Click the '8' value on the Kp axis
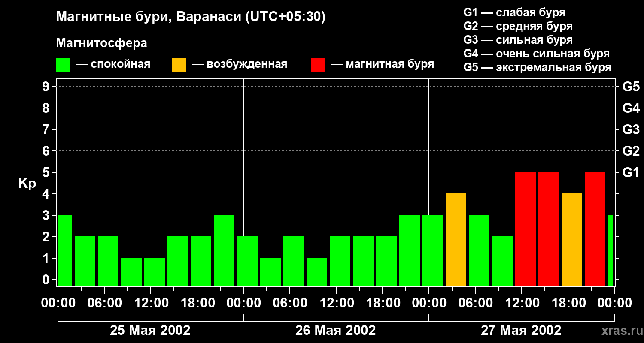Viewport: 644px width, 343px height. click(47, 108)
